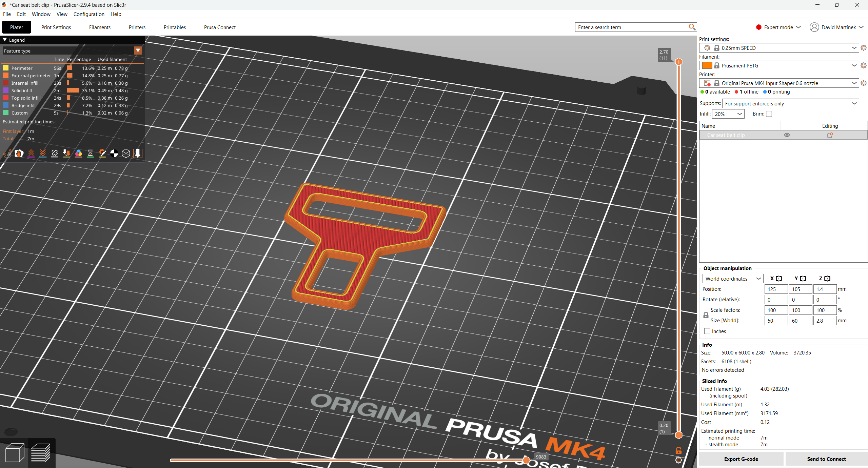Viewport: 868px width, 468px height.
Task: Toggle the Brim checkbox
Action: pyautogui.click(x=769, y=114)
